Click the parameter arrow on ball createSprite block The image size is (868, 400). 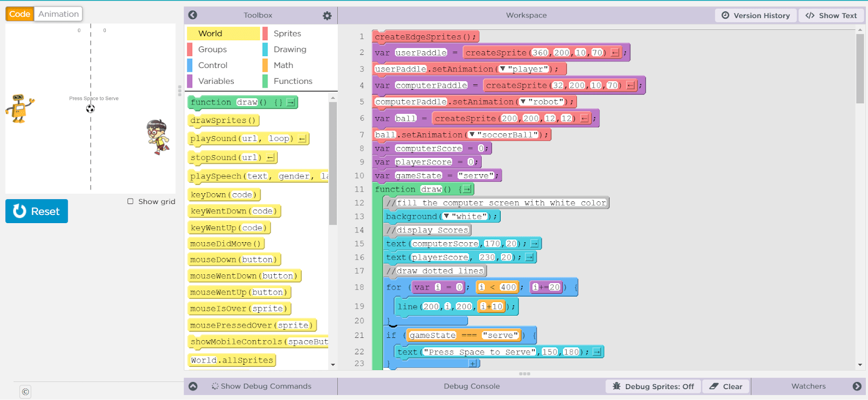[x=585, y=118]
